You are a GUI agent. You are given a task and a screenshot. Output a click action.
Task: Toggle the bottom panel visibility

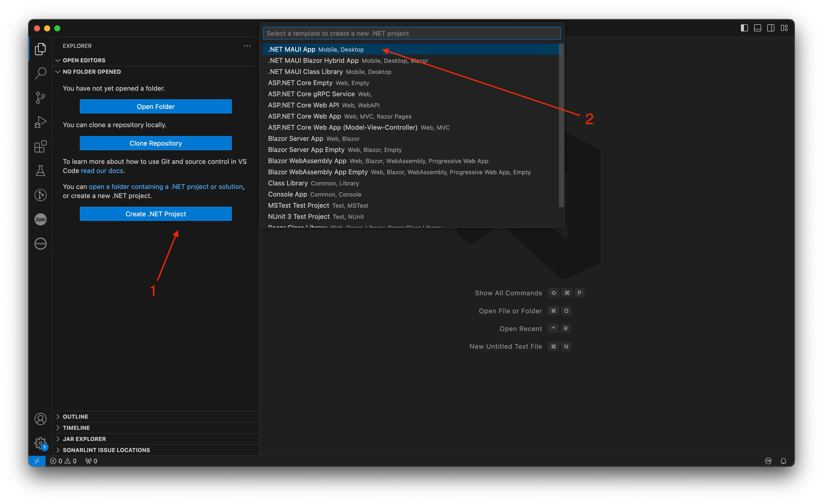coord(758,28)
